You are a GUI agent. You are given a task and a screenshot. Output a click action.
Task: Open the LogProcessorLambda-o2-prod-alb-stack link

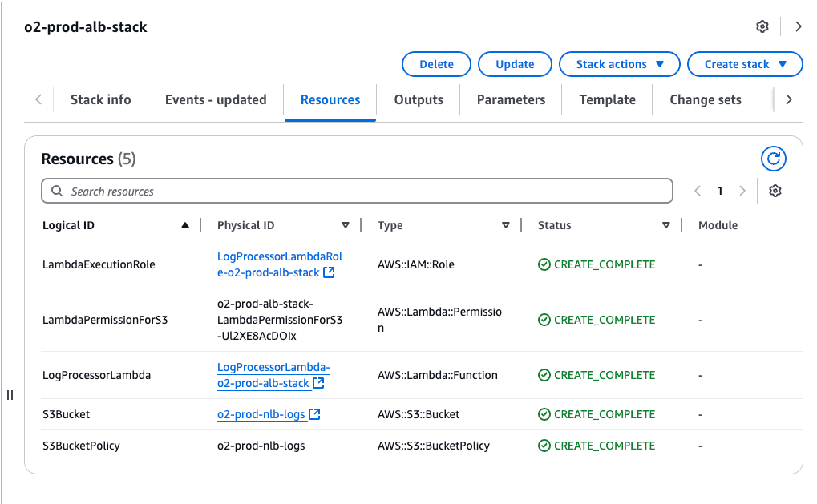(273, 375)
